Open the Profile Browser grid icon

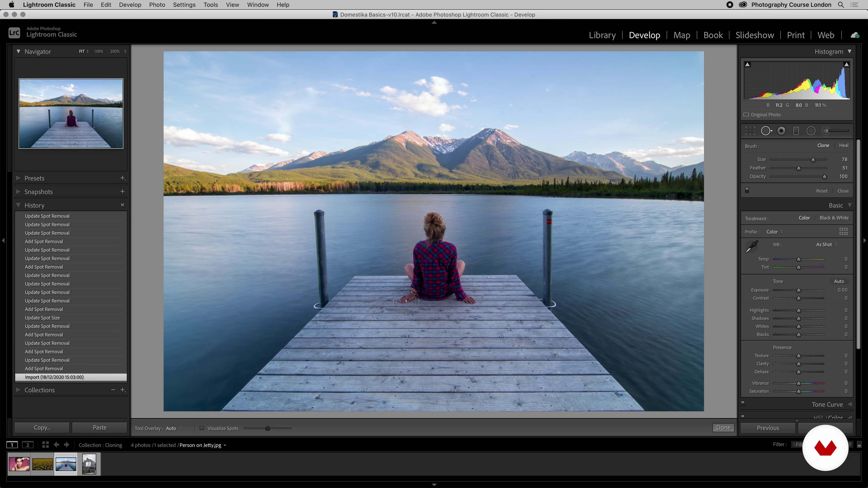[x=843, y=231]
